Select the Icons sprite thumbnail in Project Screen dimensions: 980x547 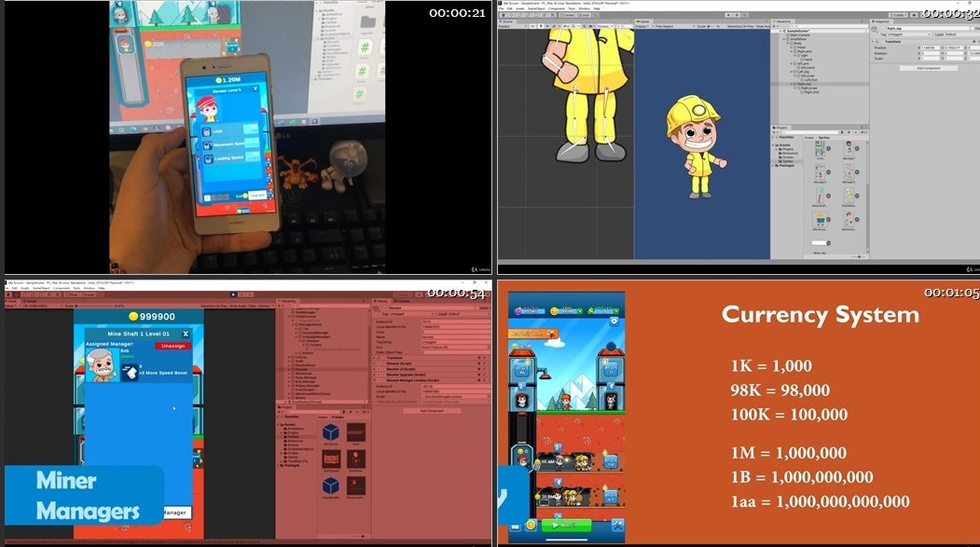[820, 149]
